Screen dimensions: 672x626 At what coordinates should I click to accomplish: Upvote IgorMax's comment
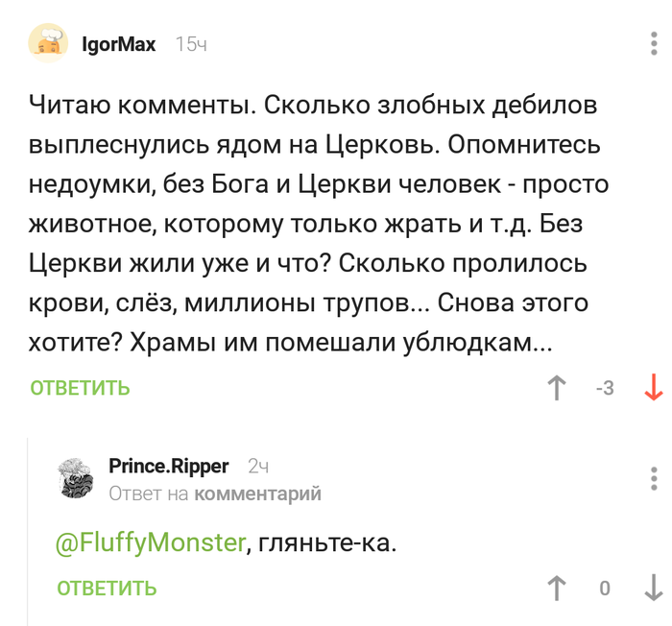pos(556,389)
